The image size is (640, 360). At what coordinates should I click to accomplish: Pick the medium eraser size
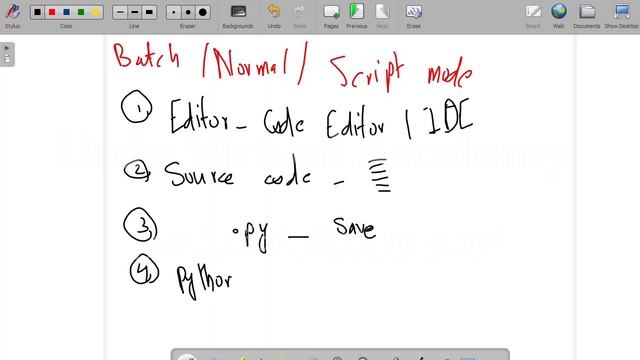point(188,12)
